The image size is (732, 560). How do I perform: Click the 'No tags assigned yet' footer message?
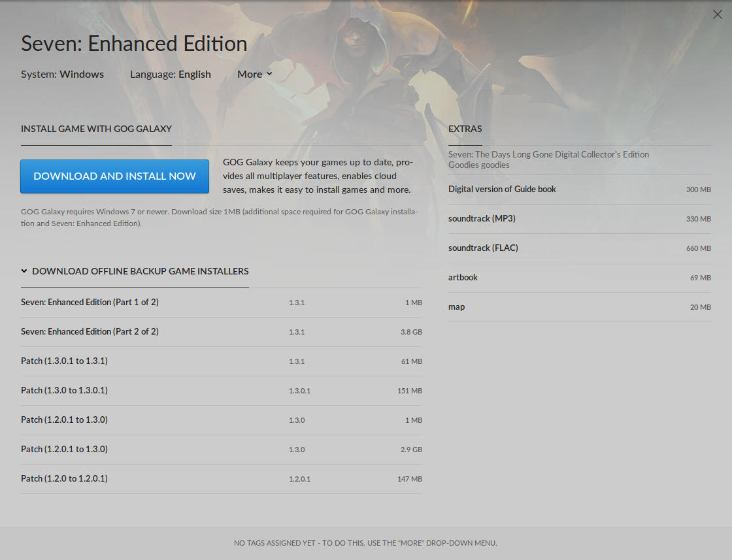365,543
